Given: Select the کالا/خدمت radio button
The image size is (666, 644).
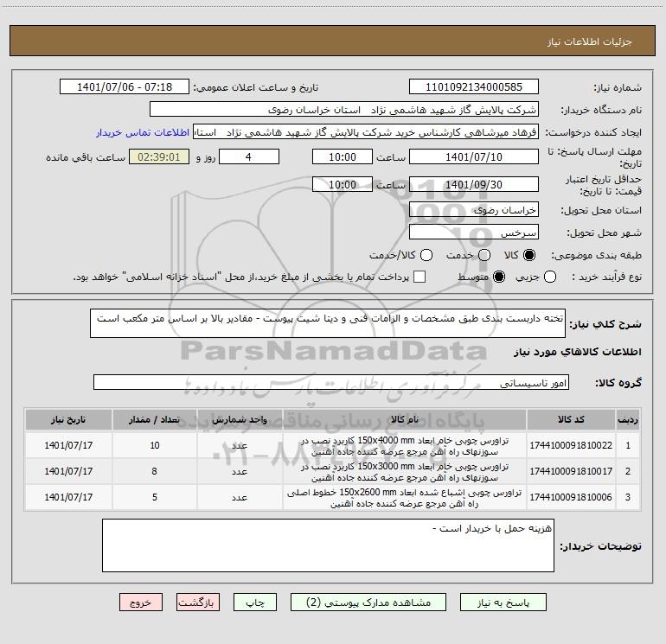Looking at the screenshot, I should 426,255.
